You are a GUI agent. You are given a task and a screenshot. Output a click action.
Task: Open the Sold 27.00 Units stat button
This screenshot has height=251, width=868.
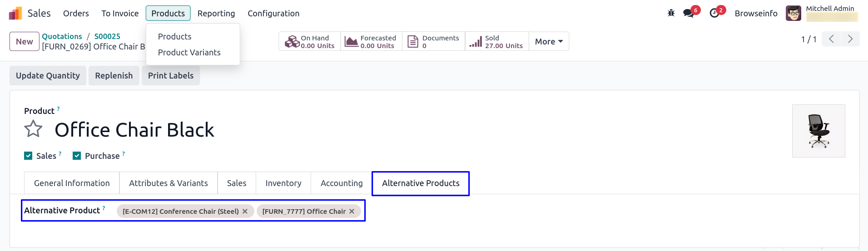point(497,41)
